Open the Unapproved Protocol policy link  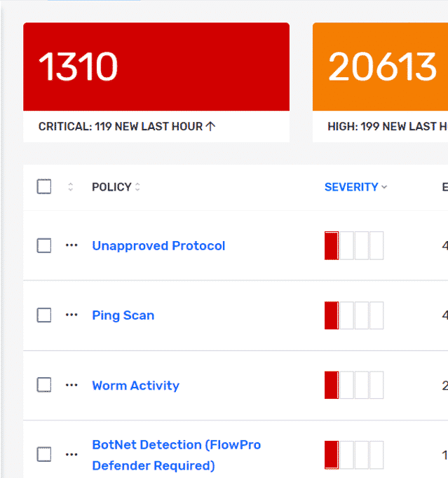coord(158,246)
